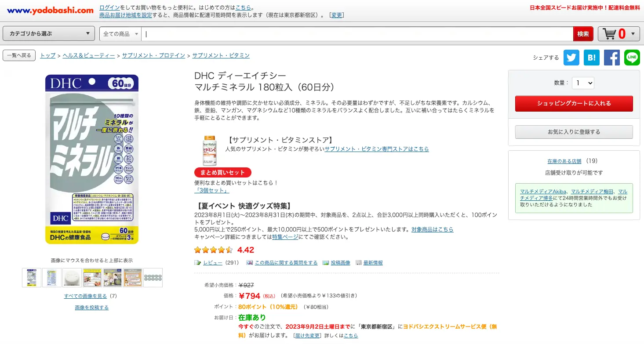Open 「3個セット」 link

coord(211,191)
